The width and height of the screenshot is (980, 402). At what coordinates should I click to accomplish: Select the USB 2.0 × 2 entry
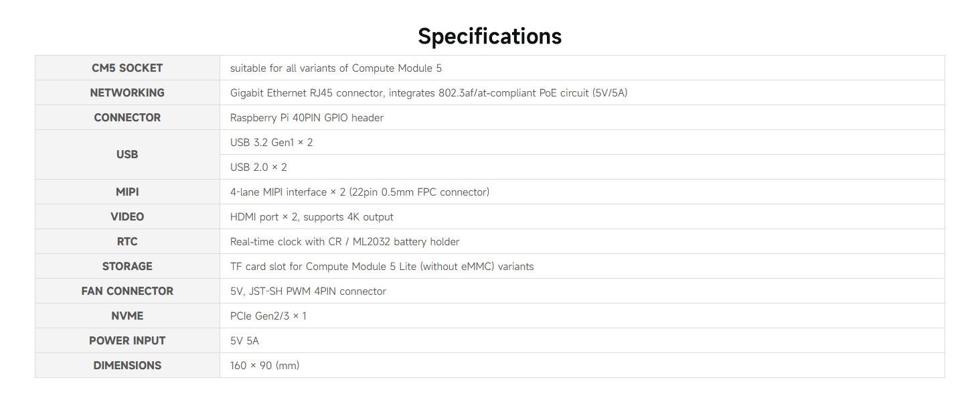(258, 167)
